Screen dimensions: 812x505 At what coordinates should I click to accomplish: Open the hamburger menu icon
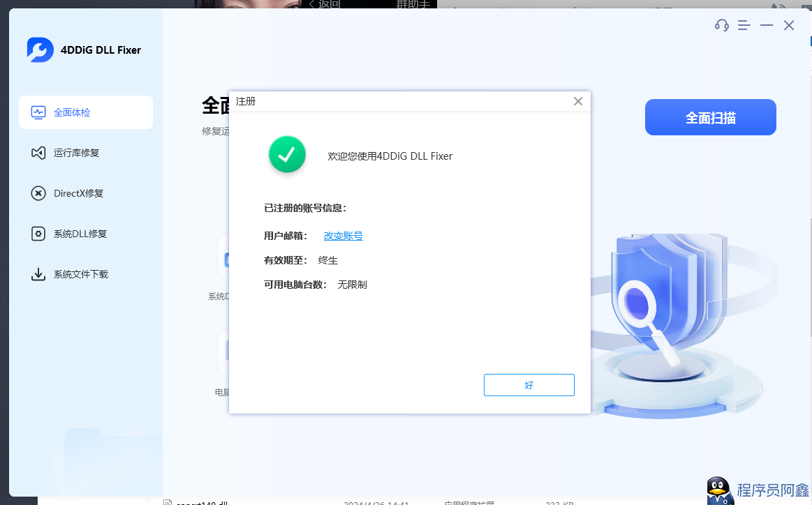744,25
